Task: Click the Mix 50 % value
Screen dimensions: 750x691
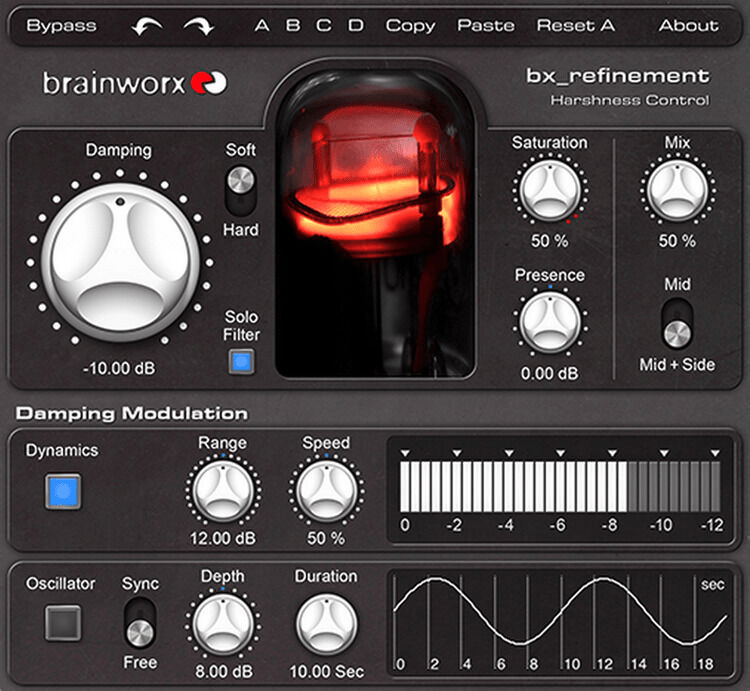Action: [677, 241]
